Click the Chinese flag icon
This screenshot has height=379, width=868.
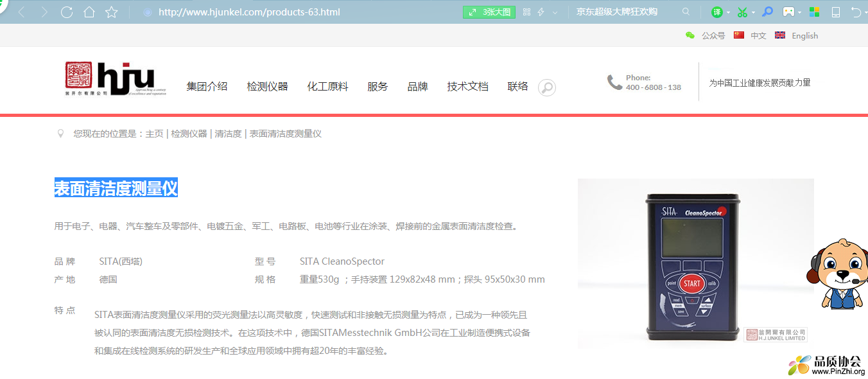click(x=739, y=35)
